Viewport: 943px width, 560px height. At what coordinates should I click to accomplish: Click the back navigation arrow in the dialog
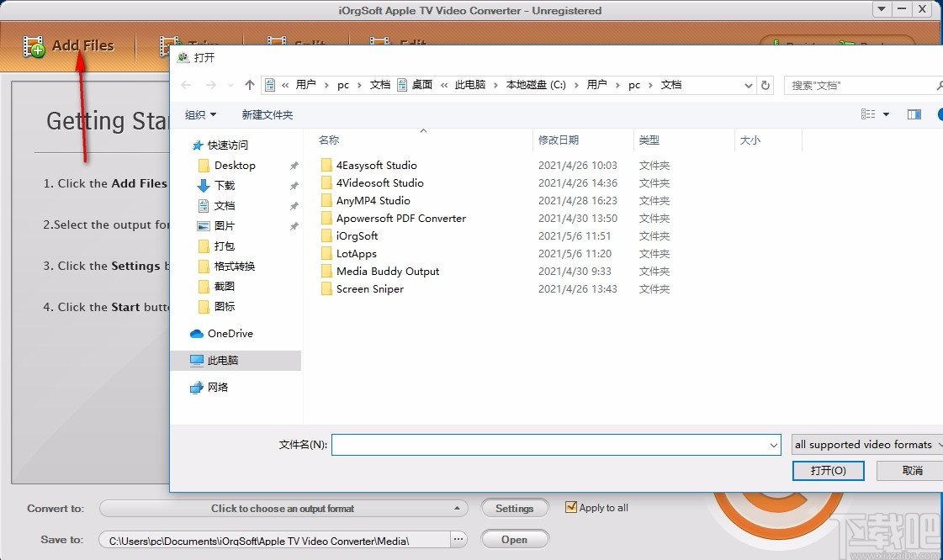(186, 84)
